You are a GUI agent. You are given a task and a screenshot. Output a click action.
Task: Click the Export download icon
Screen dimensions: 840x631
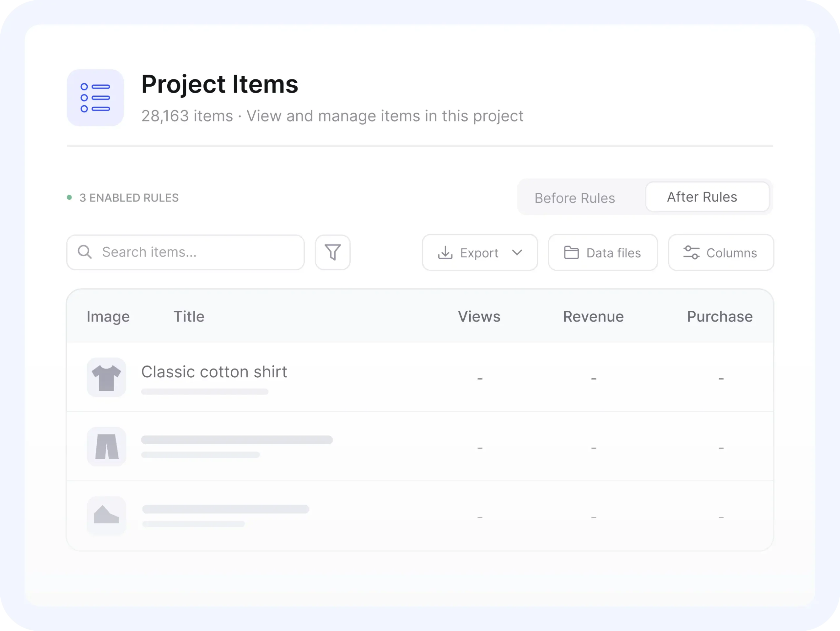click(x=445, y=252)
